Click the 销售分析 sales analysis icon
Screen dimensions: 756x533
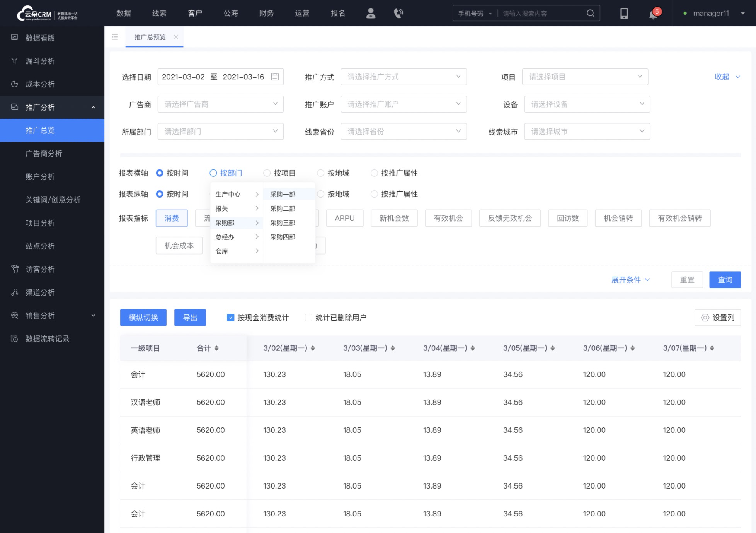(15, 316)
